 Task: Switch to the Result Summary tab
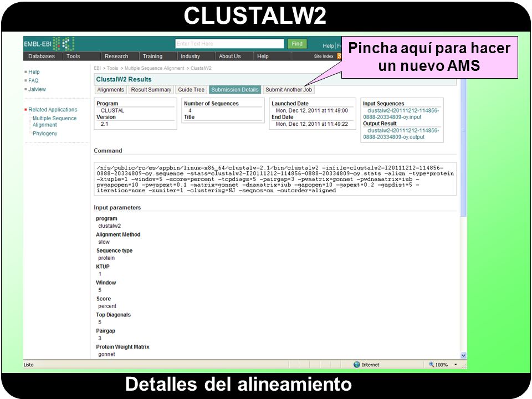tap(151, 90)
